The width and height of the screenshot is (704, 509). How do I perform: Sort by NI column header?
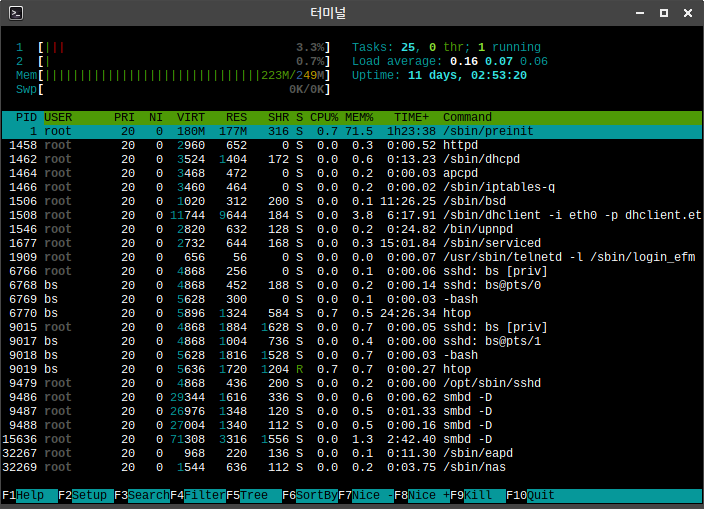156,118
